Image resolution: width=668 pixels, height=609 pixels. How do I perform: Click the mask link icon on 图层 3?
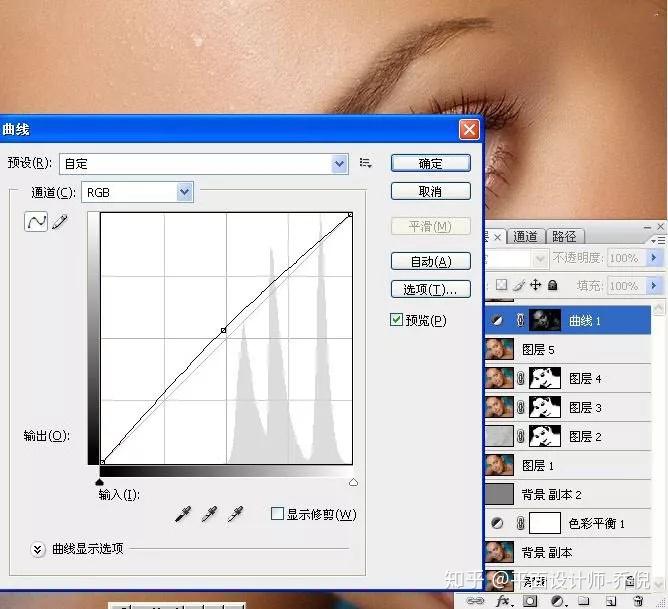pyautogui.click(x=521, y=407)
